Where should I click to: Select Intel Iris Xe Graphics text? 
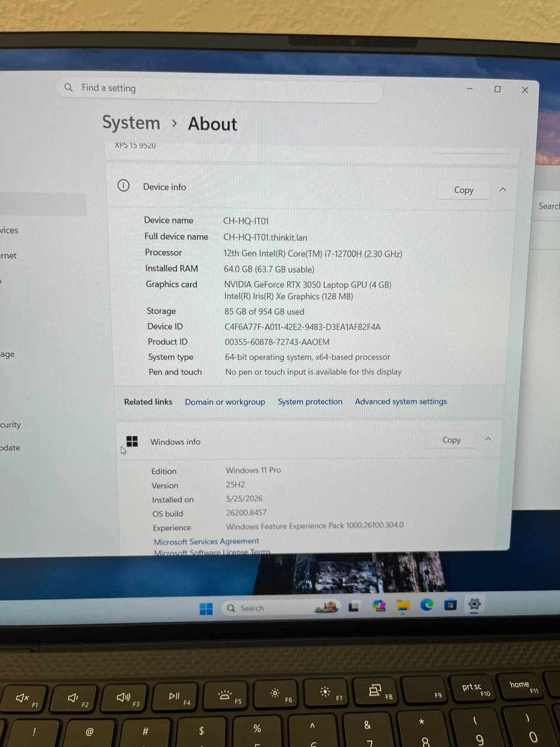coord(289,296)
